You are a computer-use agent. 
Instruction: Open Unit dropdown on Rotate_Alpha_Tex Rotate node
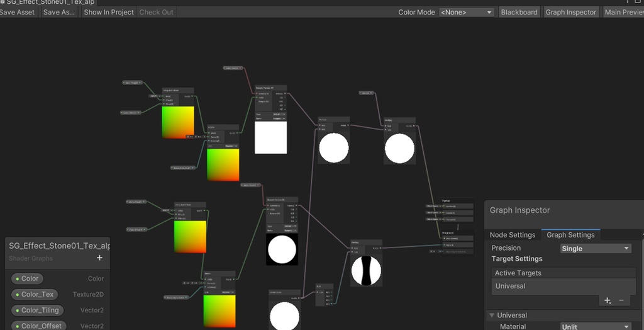(x=228, y=292)
